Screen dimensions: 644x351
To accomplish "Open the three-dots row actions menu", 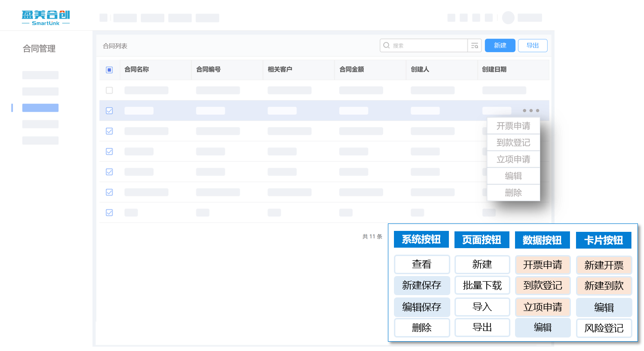I will point(531,111).
